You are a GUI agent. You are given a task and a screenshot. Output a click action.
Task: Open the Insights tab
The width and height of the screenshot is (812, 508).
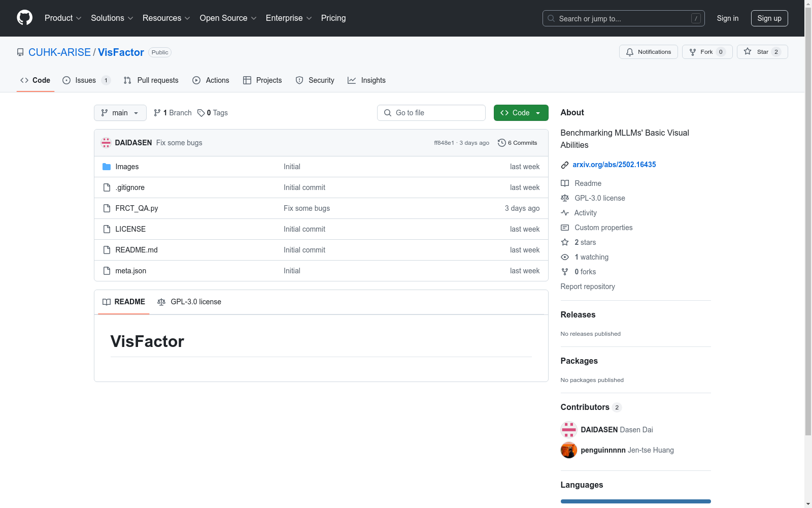point(366,80)
